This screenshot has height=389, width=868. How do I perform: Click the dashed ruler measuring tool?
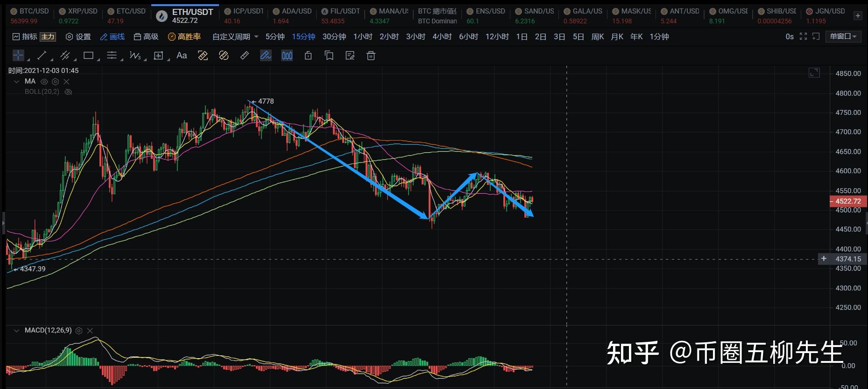pyautogui.click(x=203, y=56)
